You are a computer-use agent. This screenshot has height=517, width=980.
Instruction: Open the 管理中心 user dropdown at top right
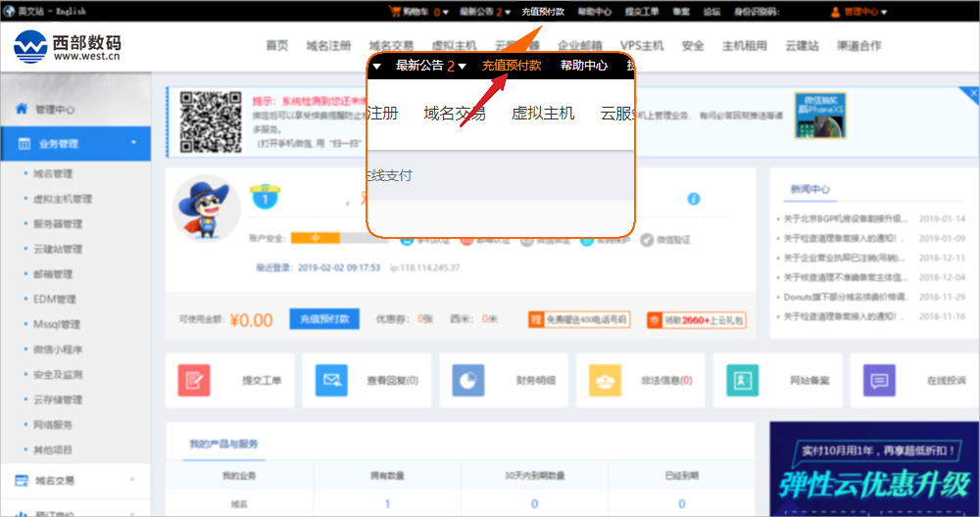[x=858, y=12]
